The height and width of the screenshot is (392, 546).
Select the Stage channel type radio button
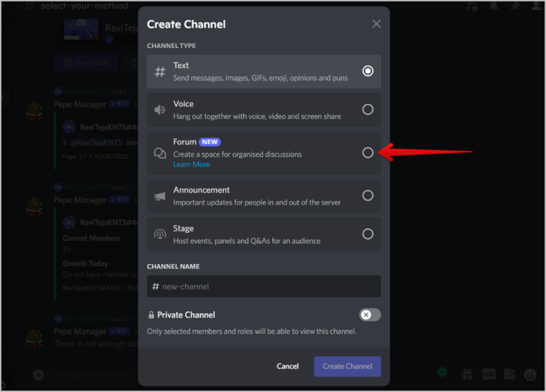(368, 234)
